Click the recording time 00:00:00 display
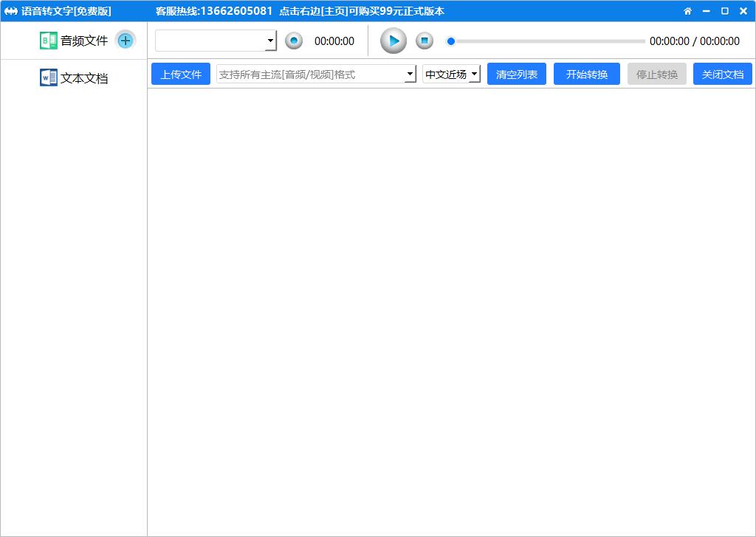This screenshot has width=756, height=537. 334,41
